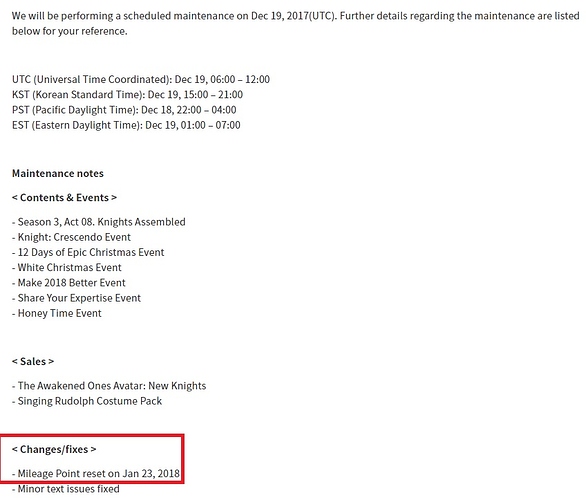Click the White Christmas Event line
586x500 pixels.
(x=67, y=268)
